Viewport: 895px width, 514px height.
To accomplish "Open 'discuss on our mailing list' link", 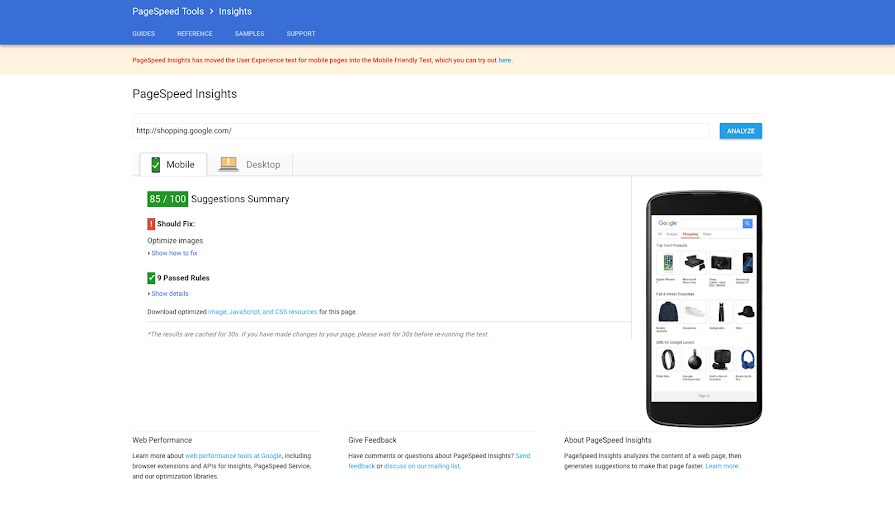I will [422, 466].
